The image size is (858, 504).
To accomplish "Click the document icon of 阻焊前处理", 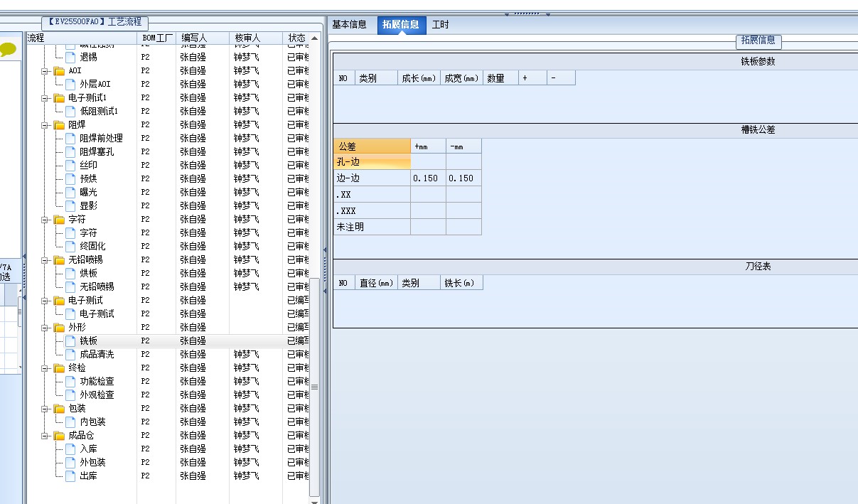I will [x=70, y=138].
